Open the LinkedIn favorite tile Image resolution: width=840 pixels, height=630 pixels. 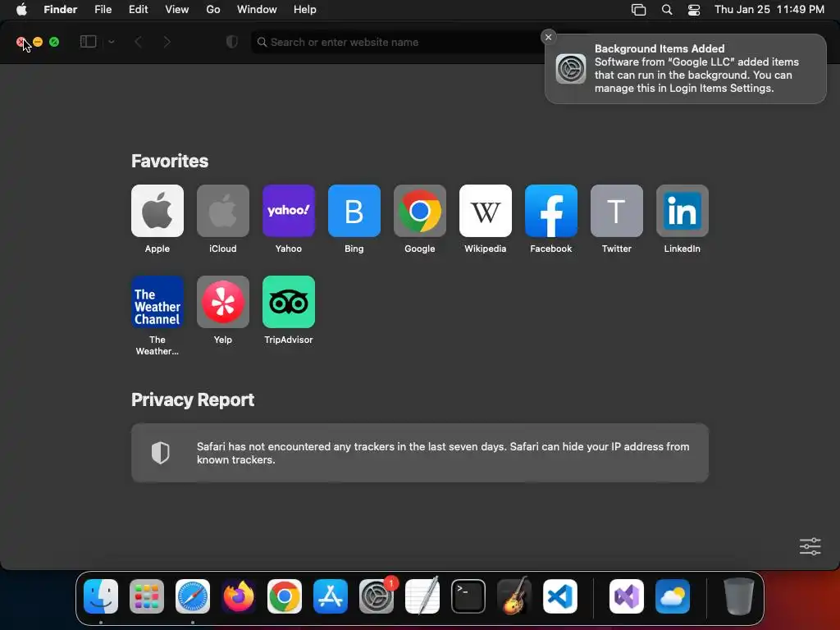pos(682,211)
